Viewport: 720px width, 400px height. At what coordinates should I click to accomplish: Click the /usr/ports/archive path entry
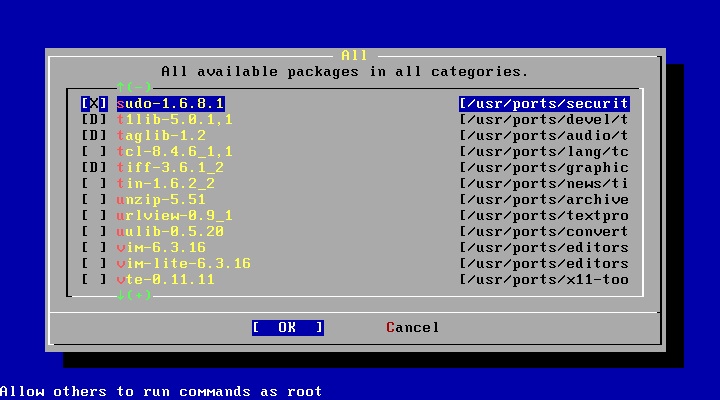544,200
